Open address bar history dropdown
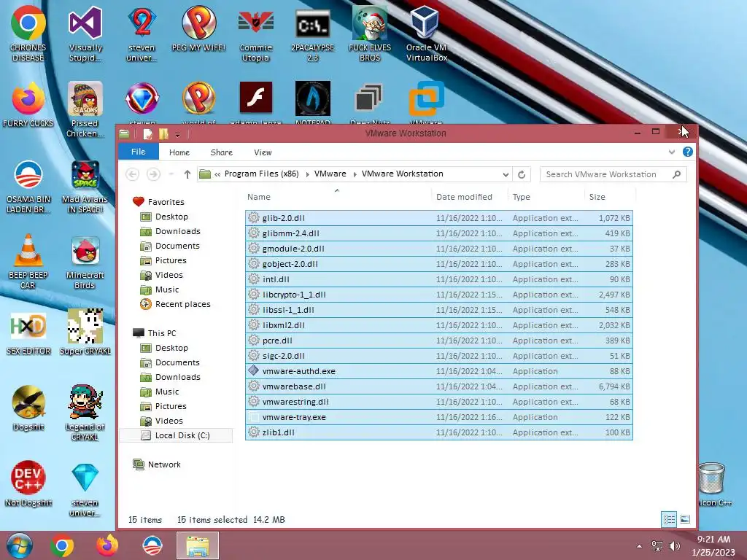 (x=506, y=174)
